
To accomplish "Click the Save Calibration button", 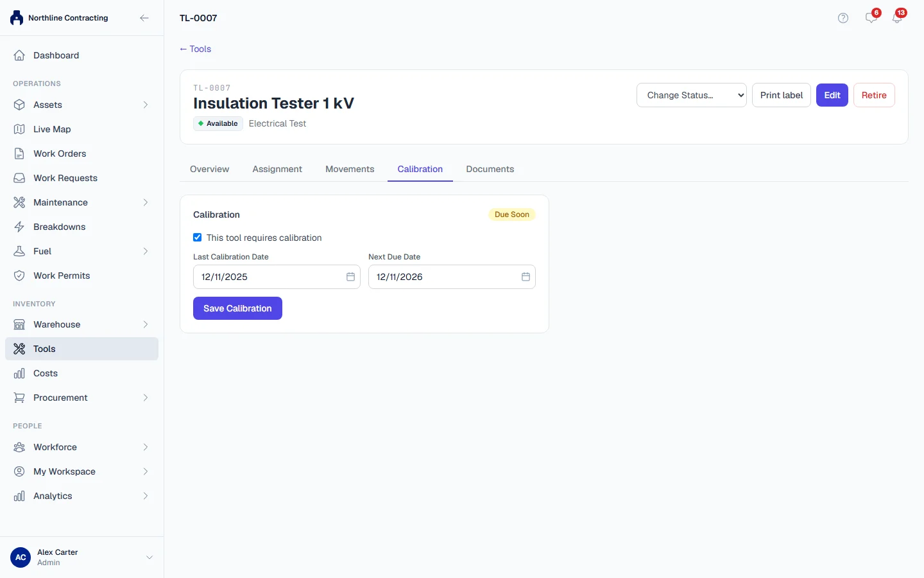I will coord(237,308).
